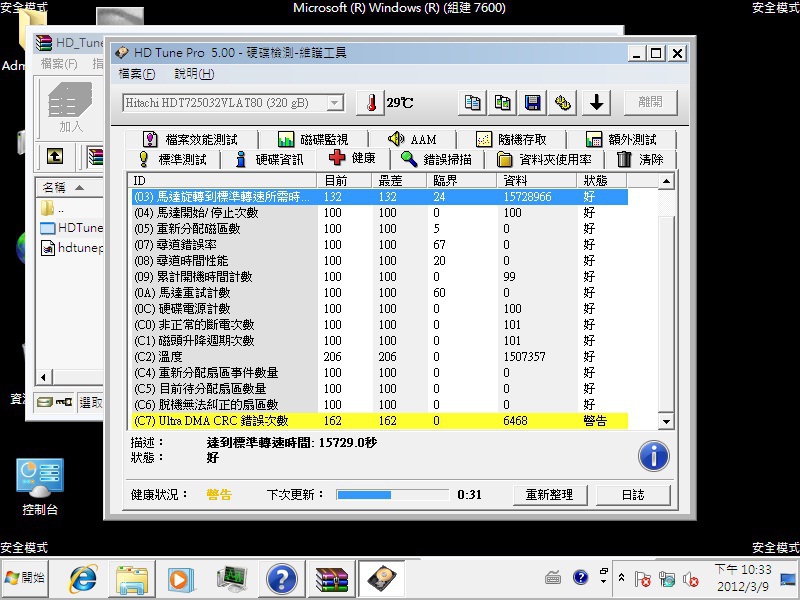Sort by the 資料 column header
This screenshot has height=600, width=800.
click(537, 181)
